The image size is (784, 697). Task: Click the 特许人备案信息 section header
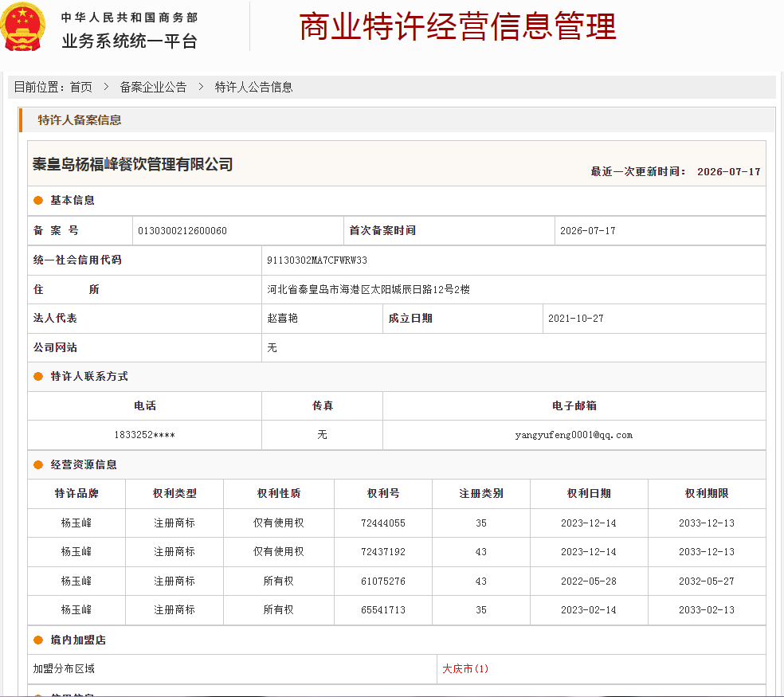pos(80,120)
